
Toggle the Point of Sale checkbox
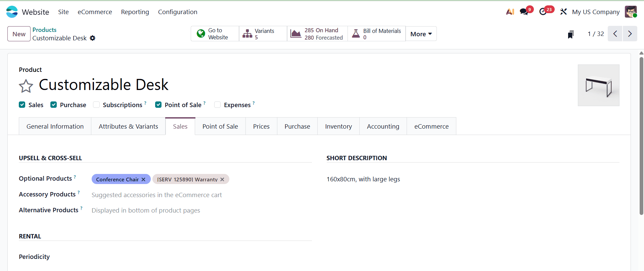(x=158, y=105)
